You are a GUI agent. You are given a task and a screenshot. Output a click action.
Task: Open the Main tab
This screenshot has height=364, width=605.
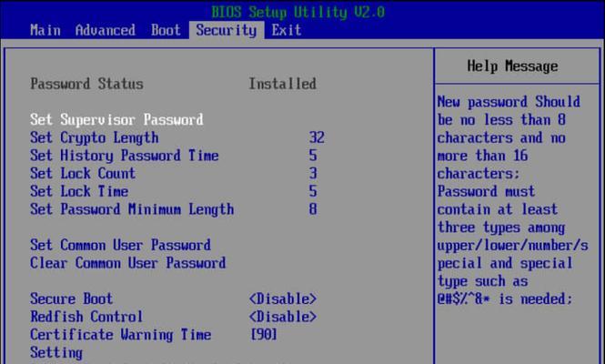(x=45, y=30)
